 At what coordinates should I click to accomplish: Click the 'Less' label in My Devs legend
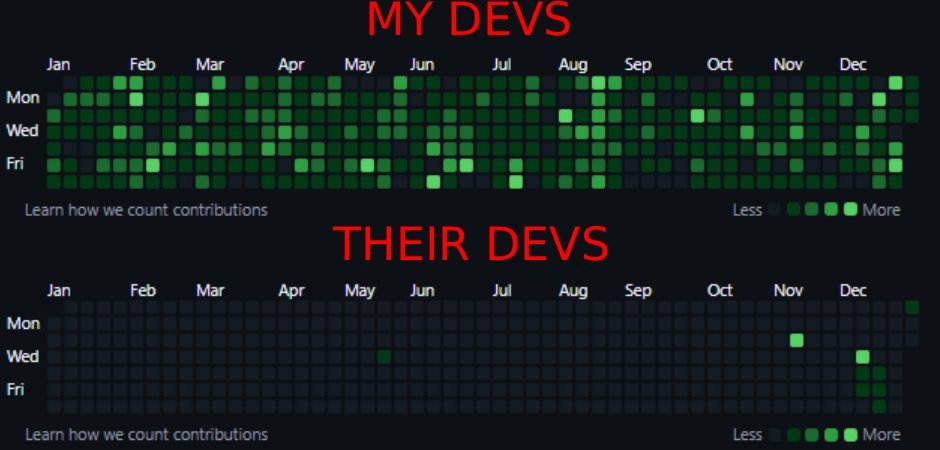click(748, 210)
